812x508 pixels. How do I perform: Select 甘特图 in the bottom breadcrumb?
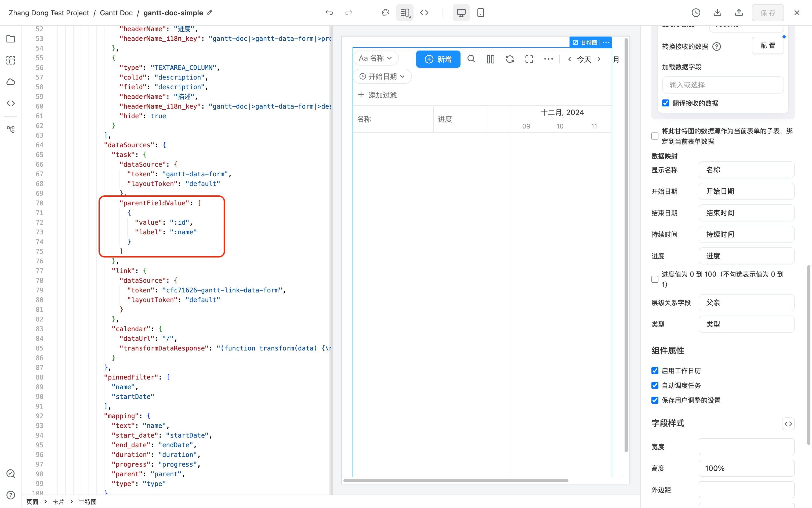(87, 502)
